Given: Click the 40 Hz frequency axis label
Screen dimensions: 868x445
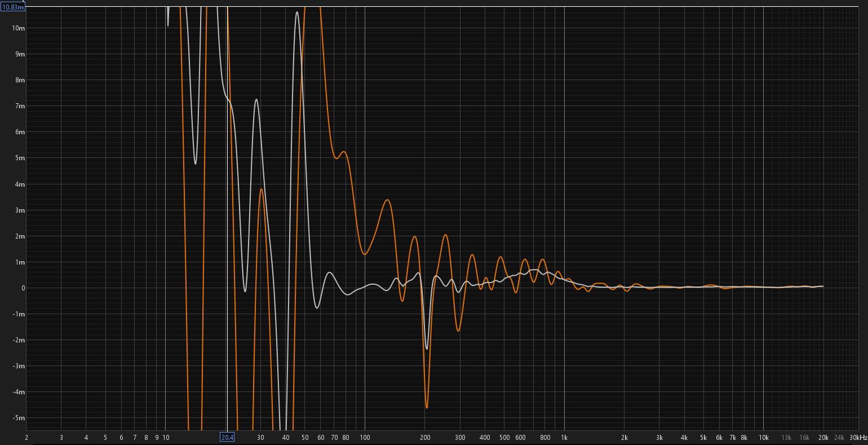Looking at the screenshot, I should (286, 438).
